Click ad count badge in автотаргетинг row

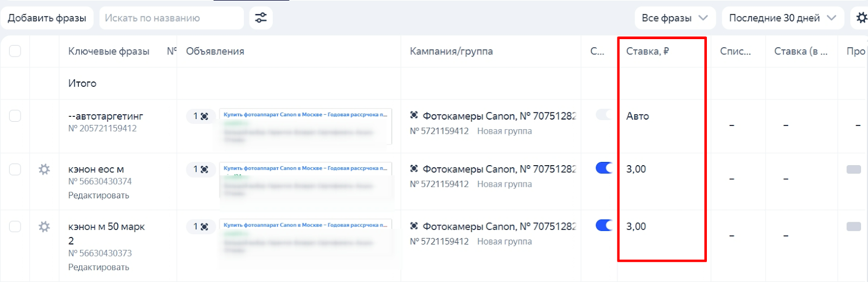(201, 116)
